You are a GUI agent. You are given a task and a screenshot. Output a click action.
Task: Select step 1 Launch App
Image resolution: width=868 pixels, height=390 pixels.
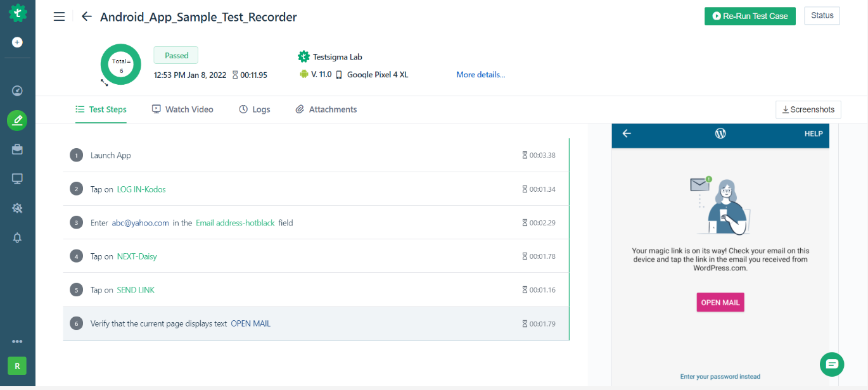[x=316, y=155]
